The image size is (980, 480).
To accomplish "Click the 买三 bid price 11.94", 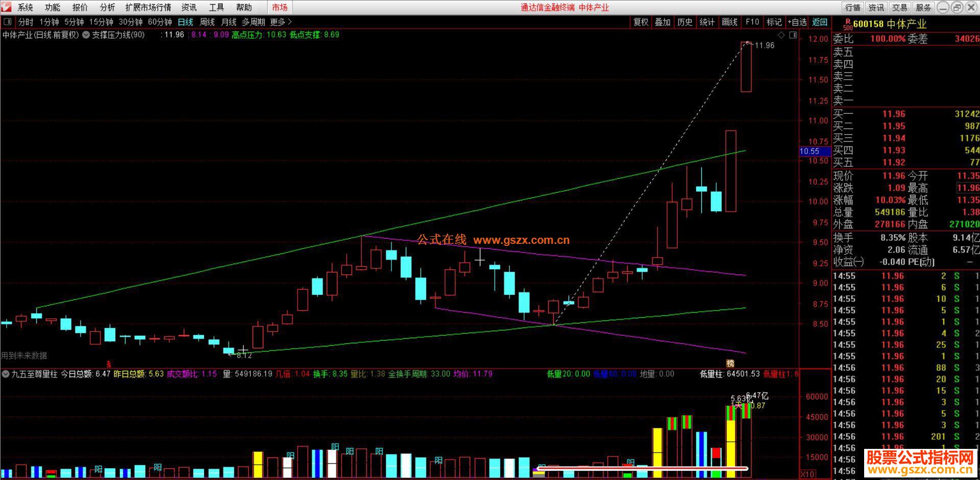I will [x=894, y=138].
